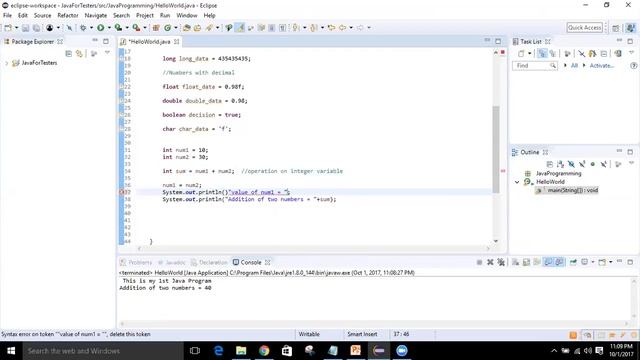Screen dimensions: 640x360
Task: Select the Java perspective icon
Action: click(631, 28)
